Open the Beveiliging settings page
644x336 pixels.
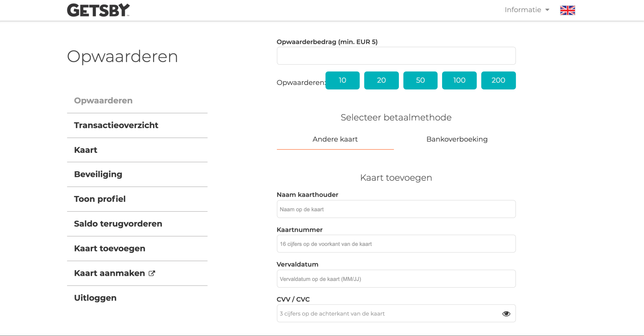[x=98, y=174]
